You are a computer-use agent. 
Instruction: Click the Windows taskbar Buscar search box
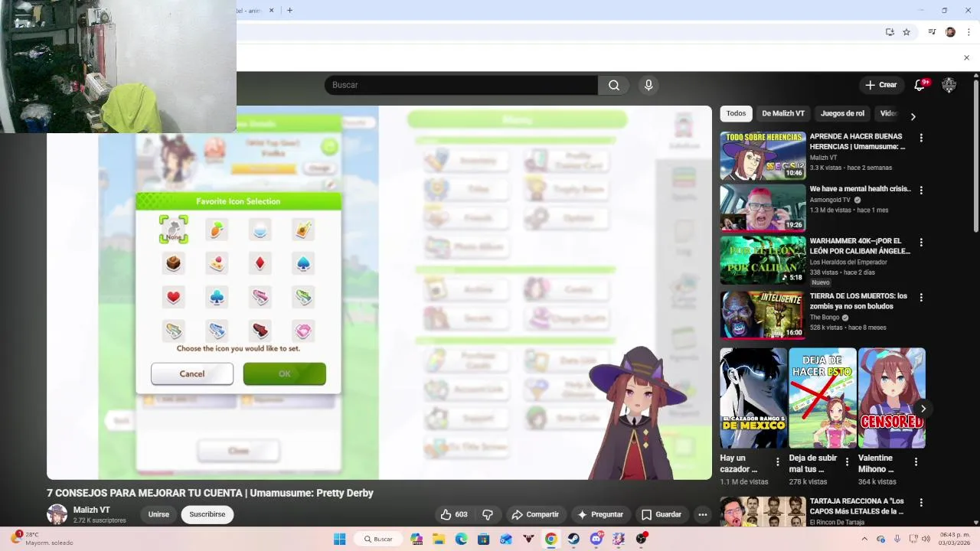click(x=378, y=539)
